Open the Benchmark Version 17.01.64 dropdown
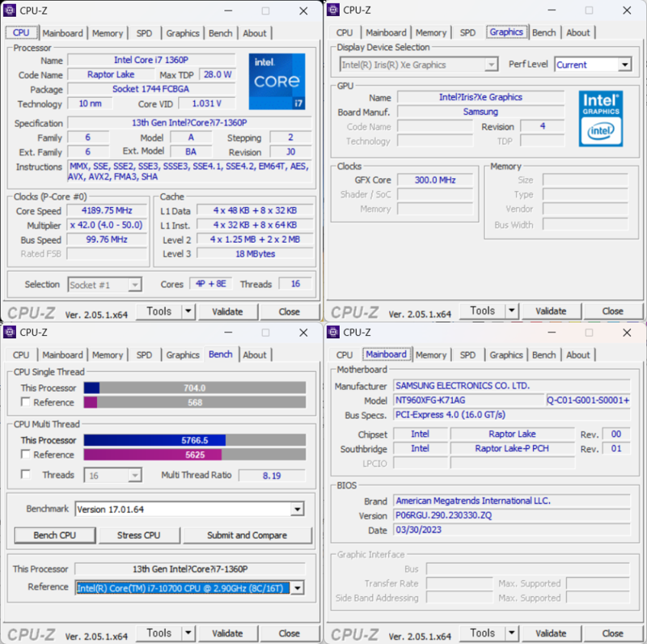The width and height of the screenshot is (647, 644). point(297,510)
